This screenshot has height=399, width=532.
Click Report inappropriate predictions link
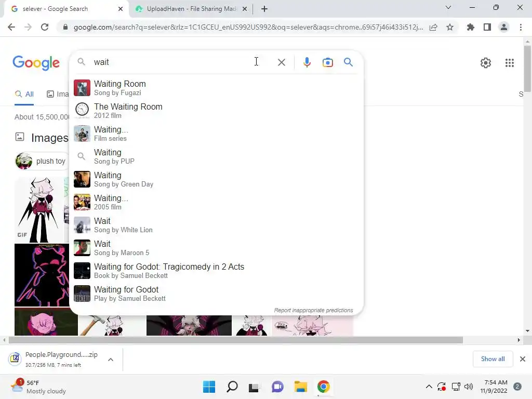(x=313, y=310)
